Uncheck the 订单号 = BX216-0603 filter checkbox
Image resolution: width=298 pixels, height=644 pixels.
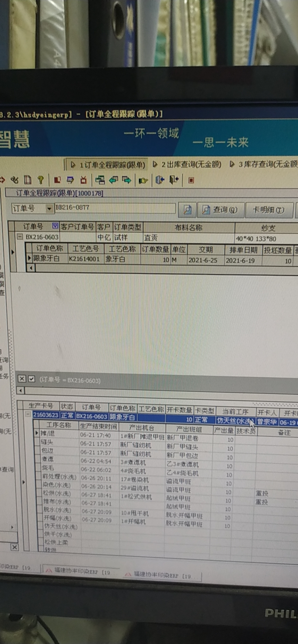[x=32, y=379]
